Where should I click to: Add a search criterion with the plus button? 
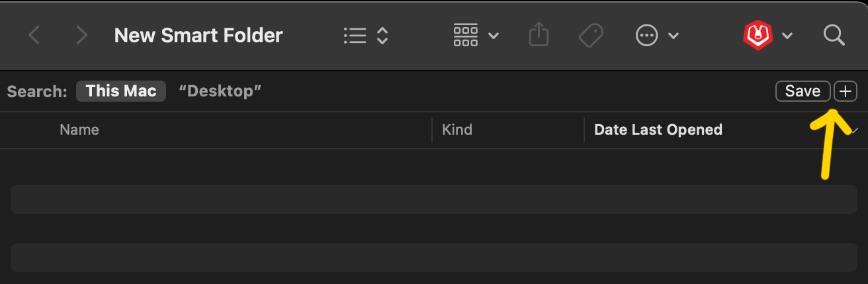tap(846, 91)
